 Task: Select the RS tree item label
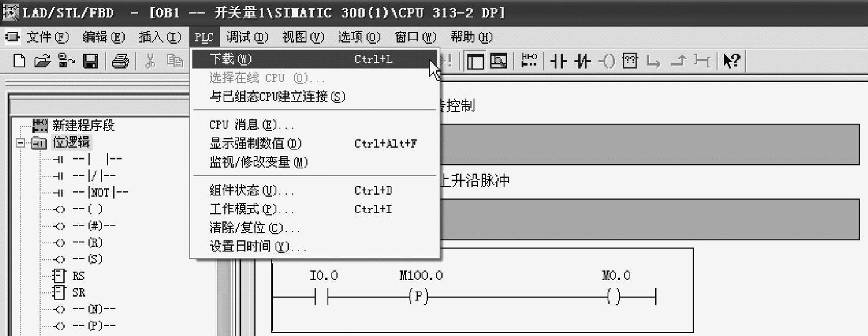78,276
